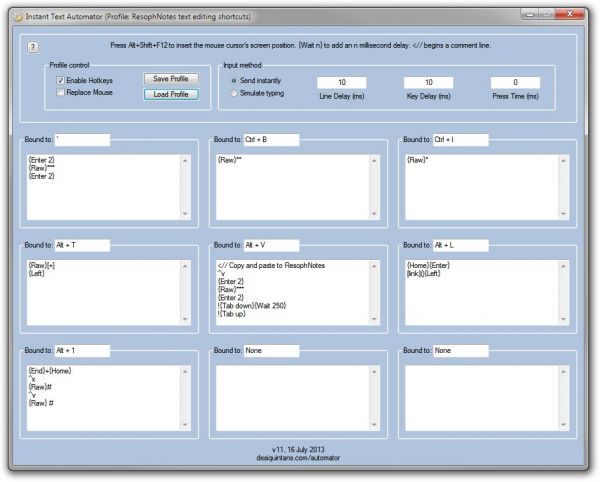This screenshot has height=482, width=600.
Task: Click the Save Profile button
Action: coord(171,79)
